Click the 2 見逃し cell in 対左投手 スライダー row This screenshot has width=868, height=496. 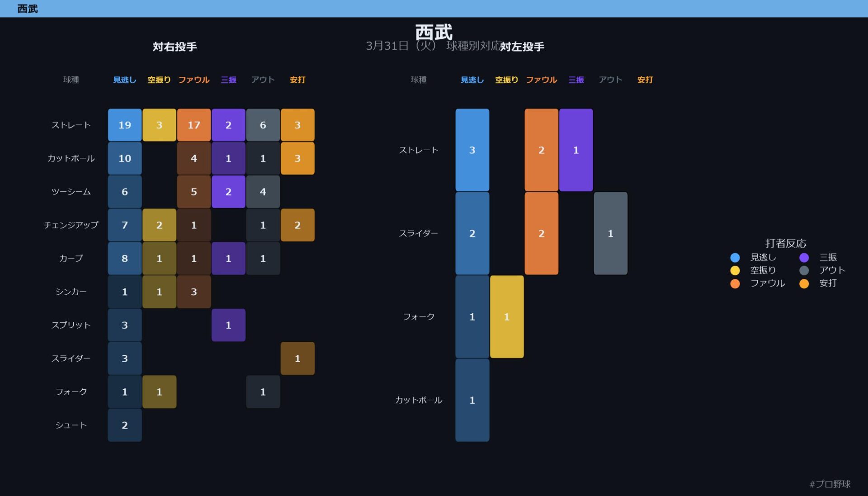pyautogui.click(x=472, y=233)
